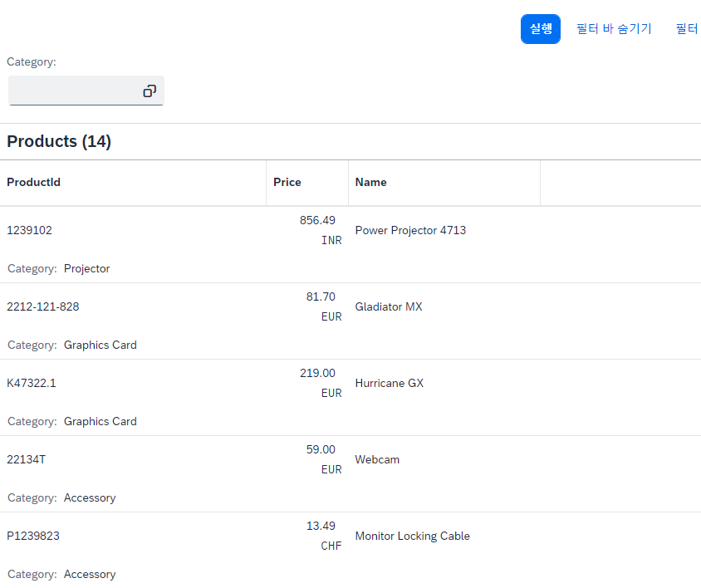Click Accessory category under Monitor Locking Cable
This screenshot has width=701, height=588.
tap(90, 575)
